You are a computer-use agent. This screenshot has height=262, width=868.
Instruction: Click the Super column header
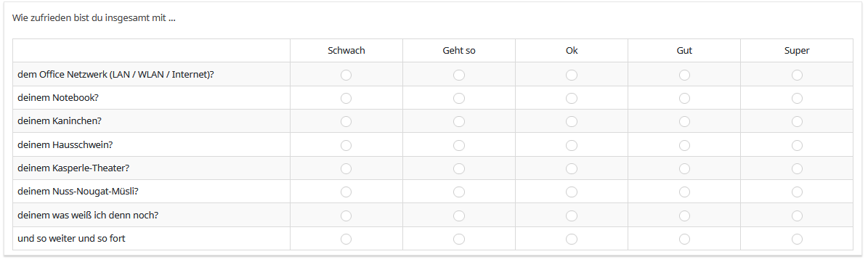click(797, 51)
